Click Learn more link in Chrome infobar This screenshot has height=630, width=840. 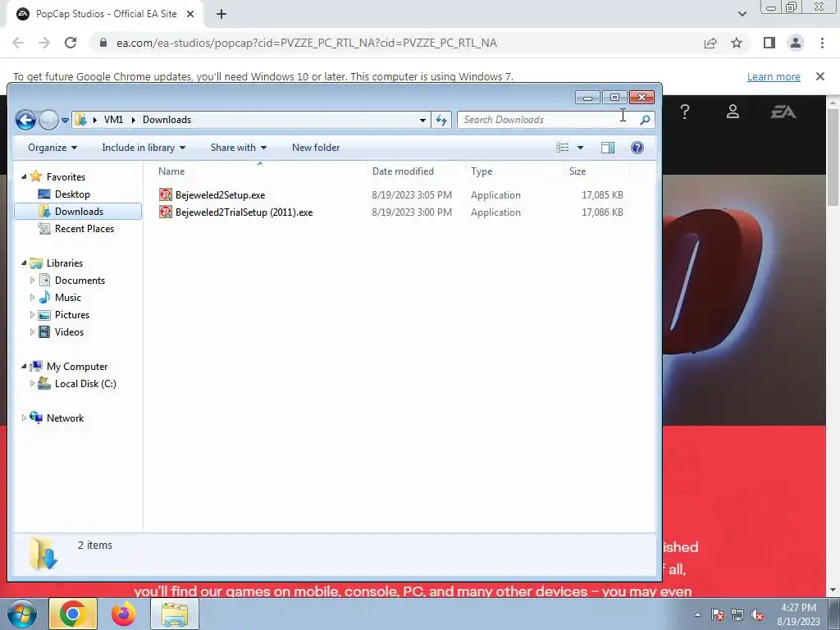coord(774,76)
